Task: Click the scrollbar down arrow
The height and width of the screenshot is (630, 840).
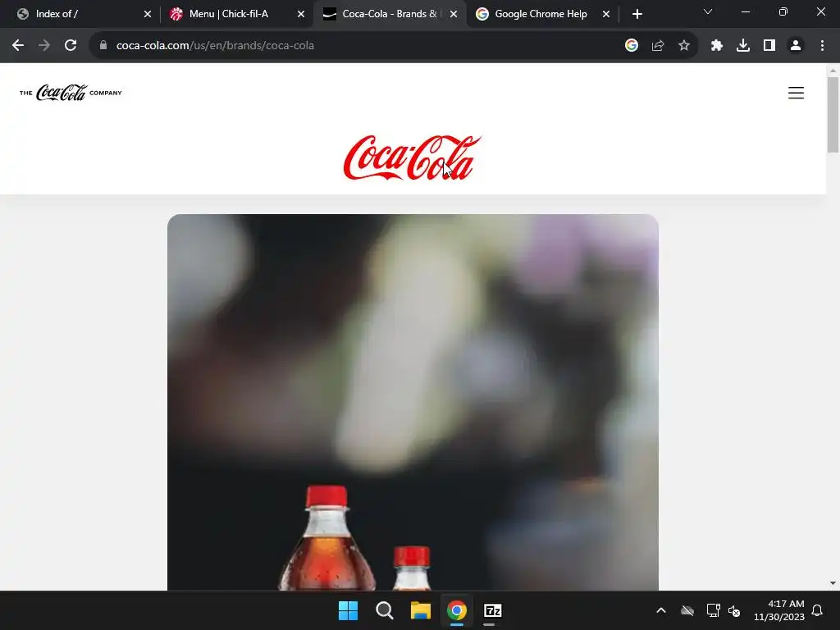Action: (833, 583)
